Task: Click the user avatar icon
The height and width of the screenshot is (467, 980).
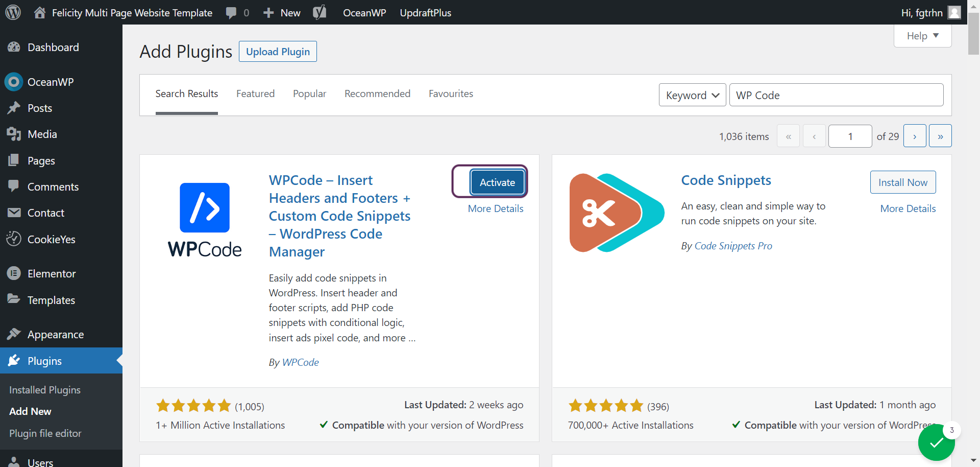Action: tap(954, 12)
